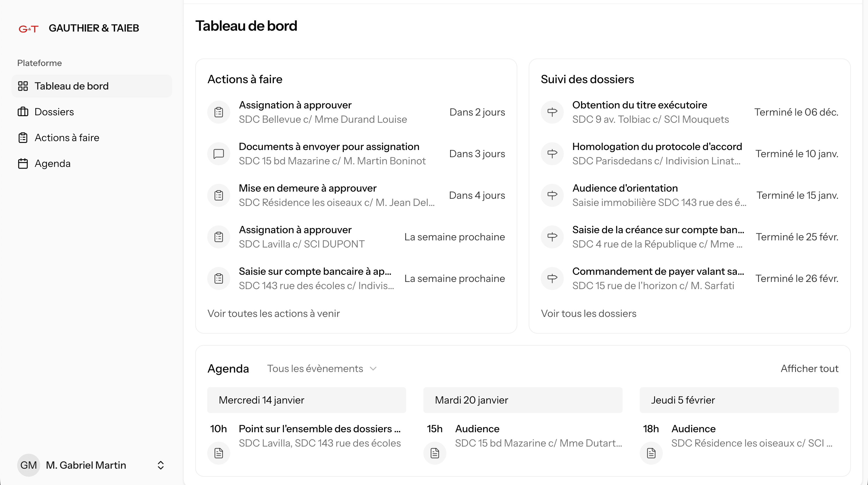Expand the M. Gabriel Martin user menu
Image resolution: width=868 pixels, height=485 pixels.
160,465
